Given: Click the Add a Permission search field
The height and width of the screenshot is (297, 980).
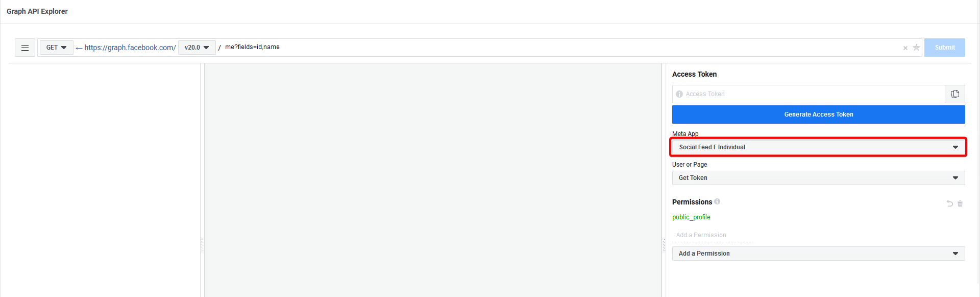Looking at the screenshot, I should click(x=712, y=235).
